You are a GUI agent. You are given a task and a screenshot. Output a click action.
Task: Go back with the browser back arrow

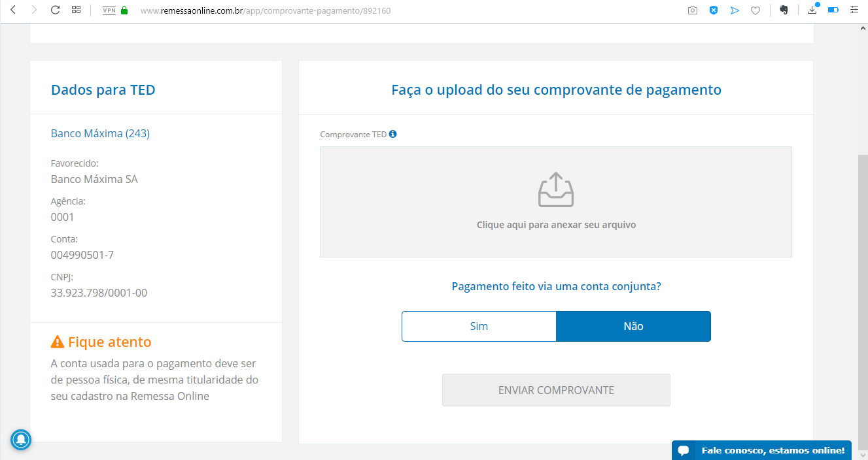tap(13, 10)
